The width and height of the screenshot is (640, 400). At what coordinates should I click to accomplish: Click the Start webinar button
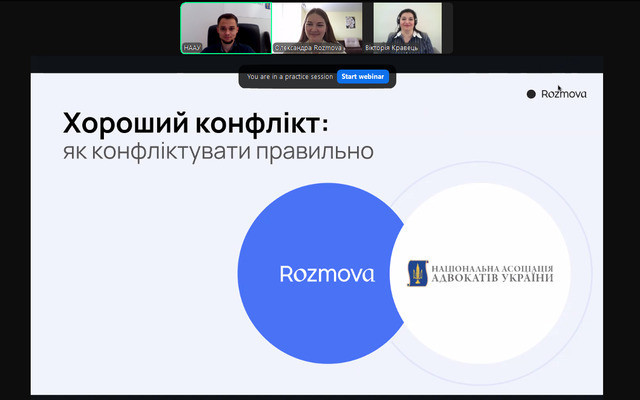363,76
